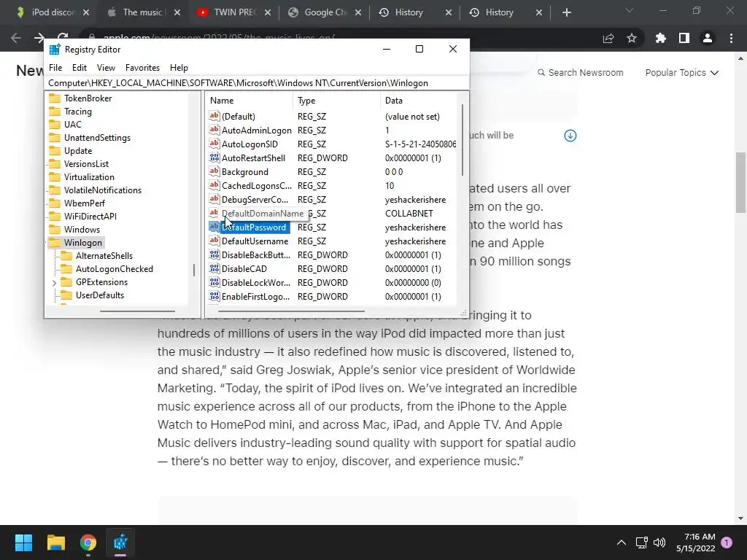Click the COLLABNET data cell
This screenshot has width=747, height=560.
tap(409, 214)
